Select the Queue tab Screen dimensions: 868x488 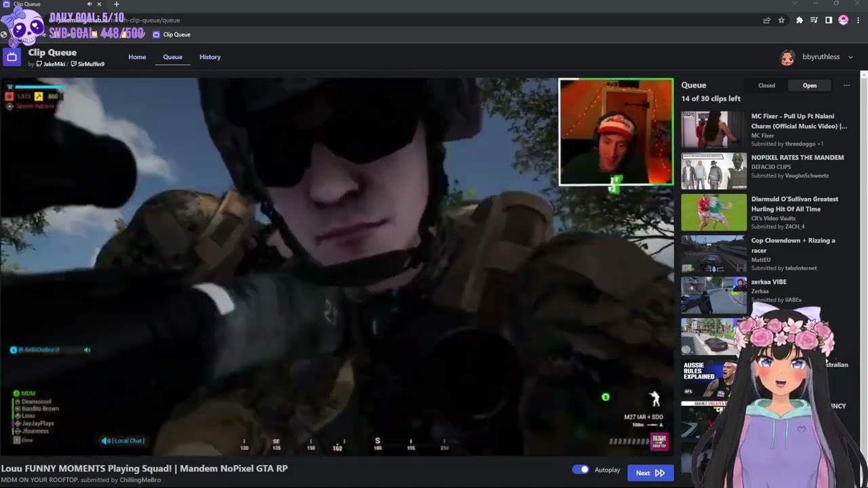172,57
